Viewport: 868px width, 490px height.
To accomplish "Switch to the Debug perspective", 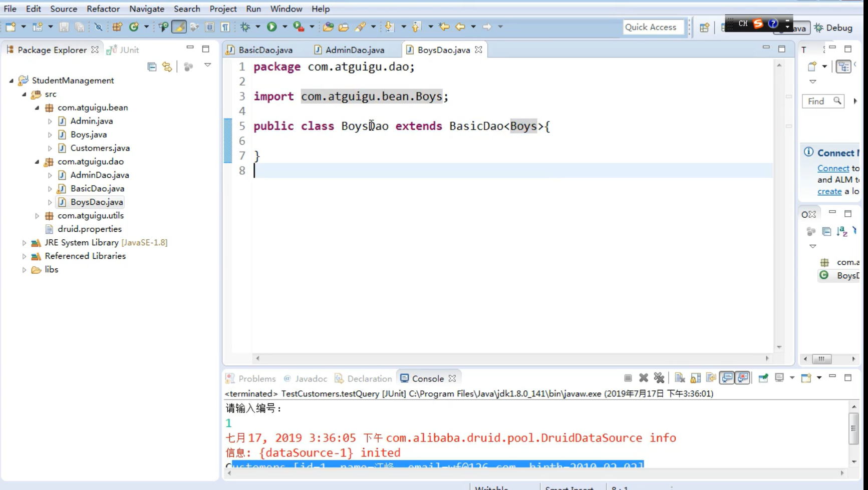I will coord(833,28).
